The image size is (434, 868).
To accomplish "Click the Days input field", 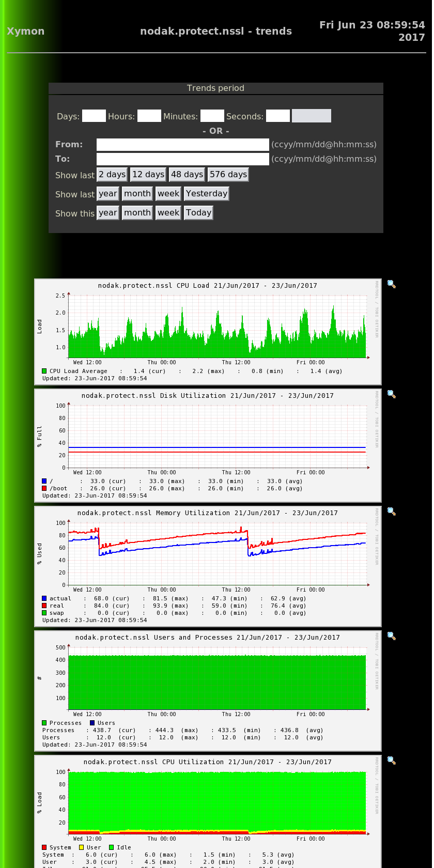I will [x=94, y=116].
